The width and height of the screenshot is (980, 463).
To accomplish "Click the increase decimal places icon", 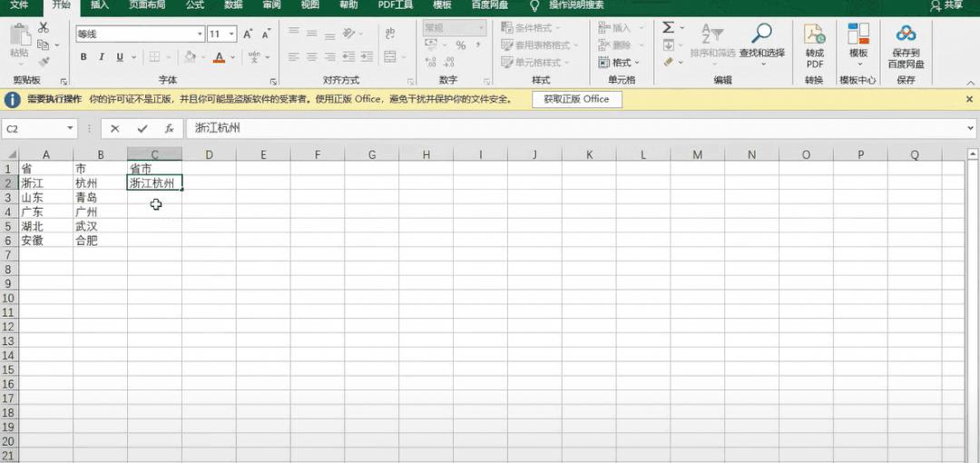I will coord(431,62).
